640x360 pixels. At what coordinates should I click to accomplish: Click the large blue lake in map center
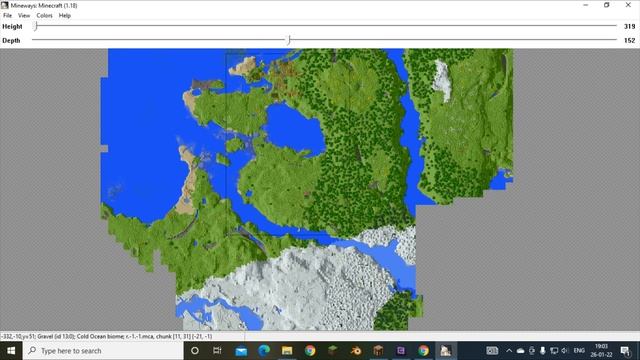[x=295, y=130]
